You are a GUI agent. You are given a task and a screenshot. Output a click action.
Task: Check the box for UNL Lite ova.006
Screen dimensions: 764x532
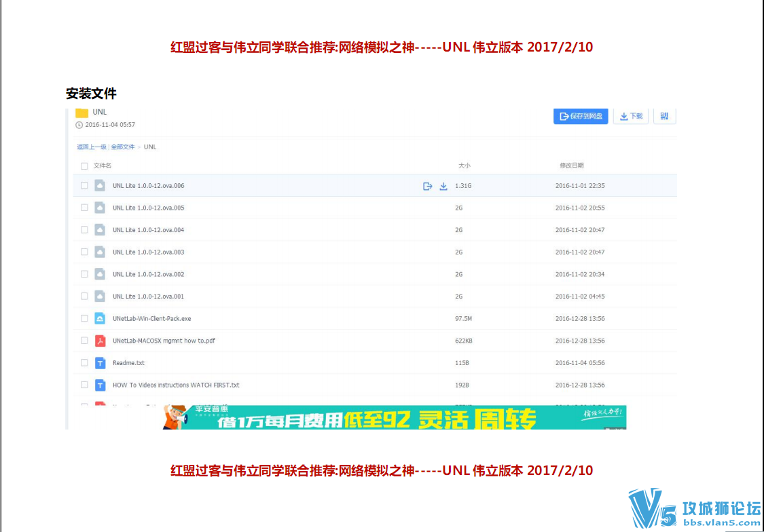(84, 185)
